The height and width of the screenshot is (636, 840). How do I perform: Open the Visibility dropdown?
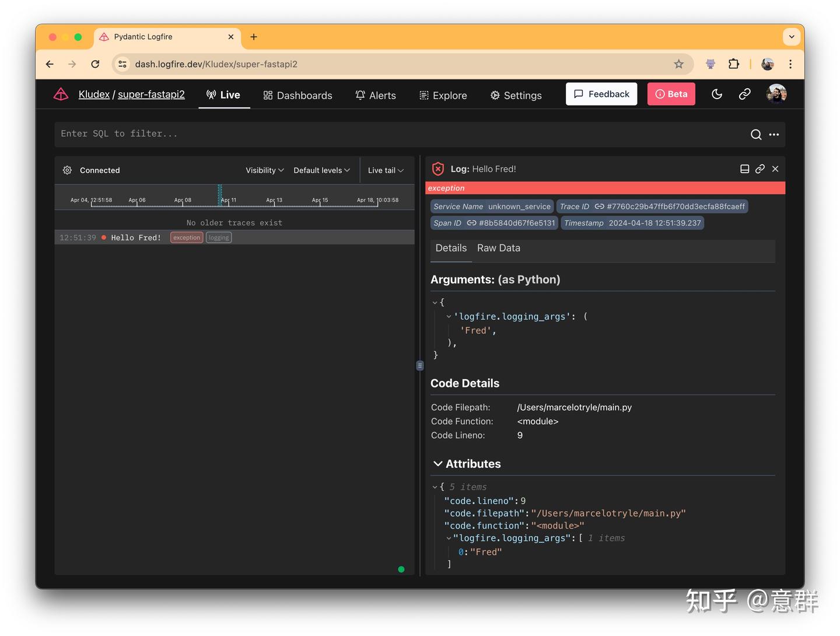point(264,170)
